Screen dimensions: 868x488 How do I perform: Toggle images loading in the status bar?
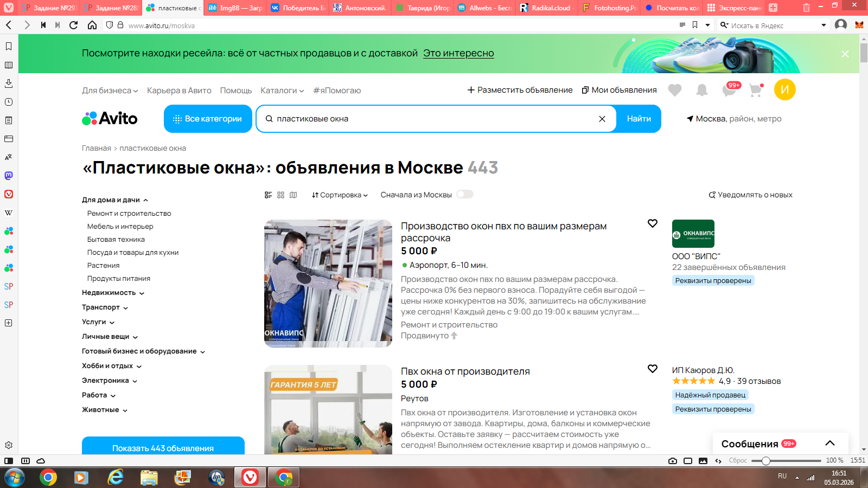click(703, 461)
